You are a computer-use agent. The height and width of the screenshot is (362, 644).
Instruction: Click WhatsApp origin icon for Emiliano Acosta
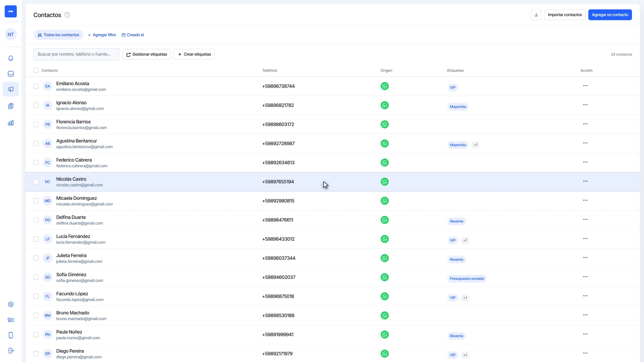point(385,86)
